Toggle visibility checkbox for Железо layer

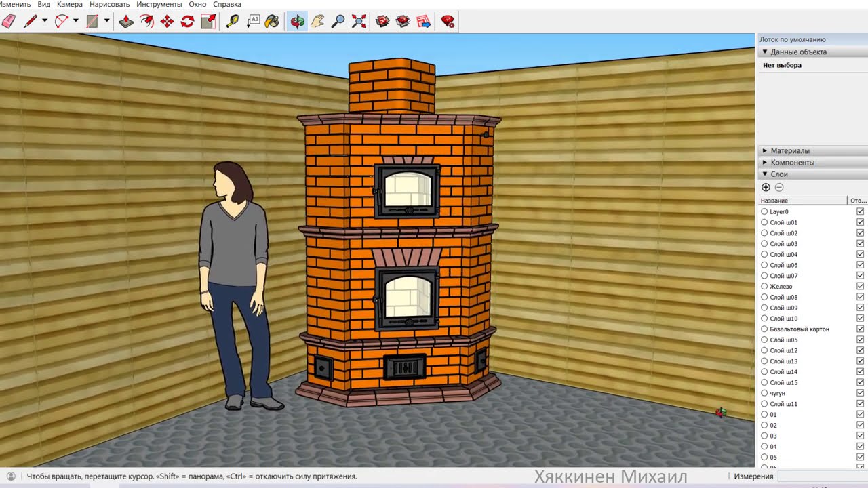(x=860, y=286)
